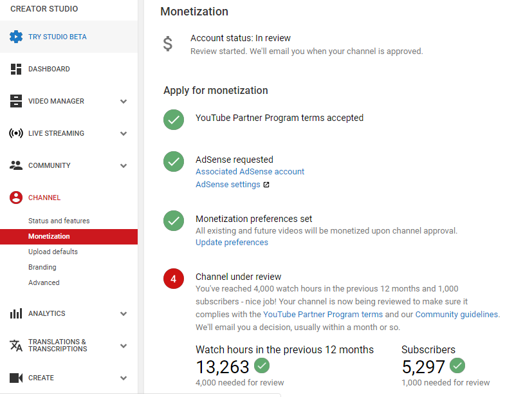The width and height of the screenshot is (532, 397).
Task: Click the YouTube Partner Program terms accepted text
Action: click(x=280, y=118)
